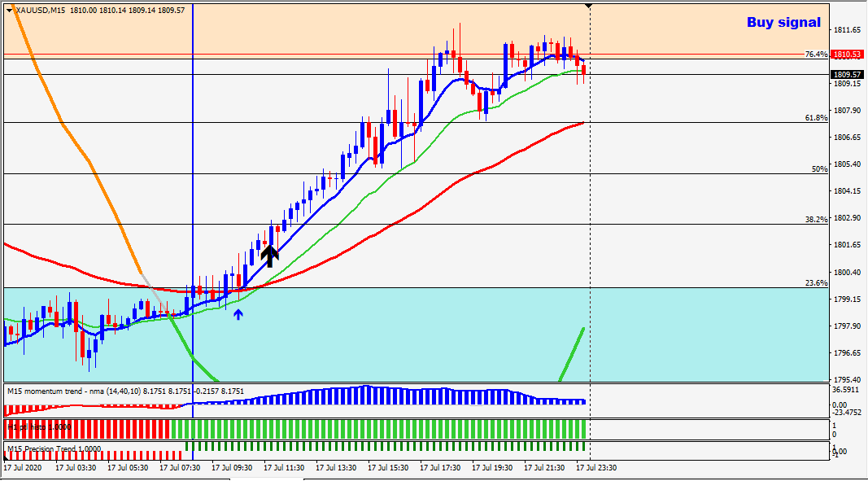Viewport: 868px width, 481px height.
Task: Click the 17 Jul 11:30 time label
Action: (284, 468)
